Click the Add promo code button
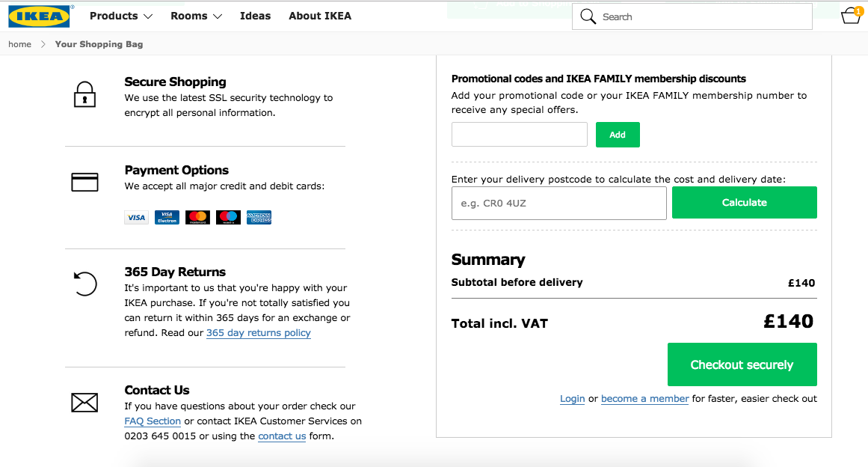Viewport: 868px width, 467px height. [618, 135]
